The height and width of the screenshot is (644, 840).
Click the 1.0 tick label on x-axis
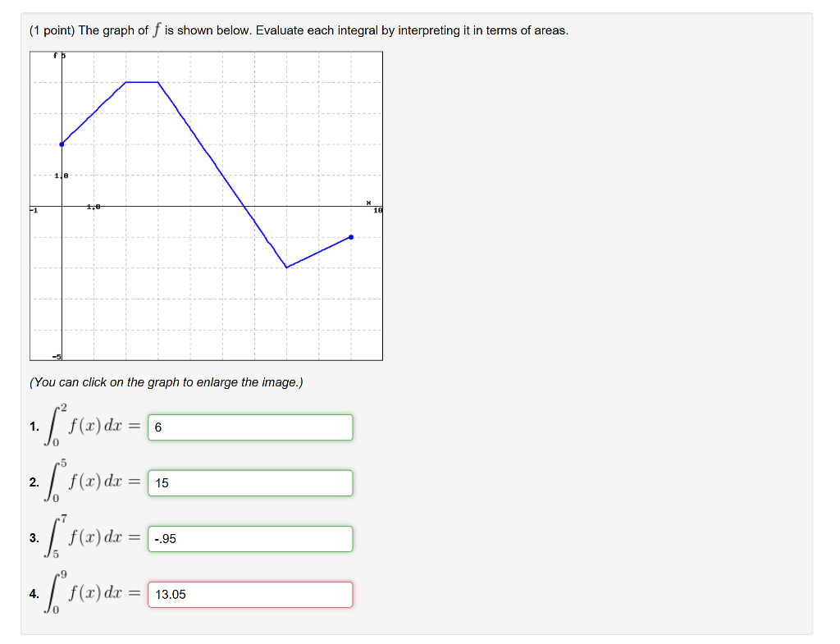(94, 207)
